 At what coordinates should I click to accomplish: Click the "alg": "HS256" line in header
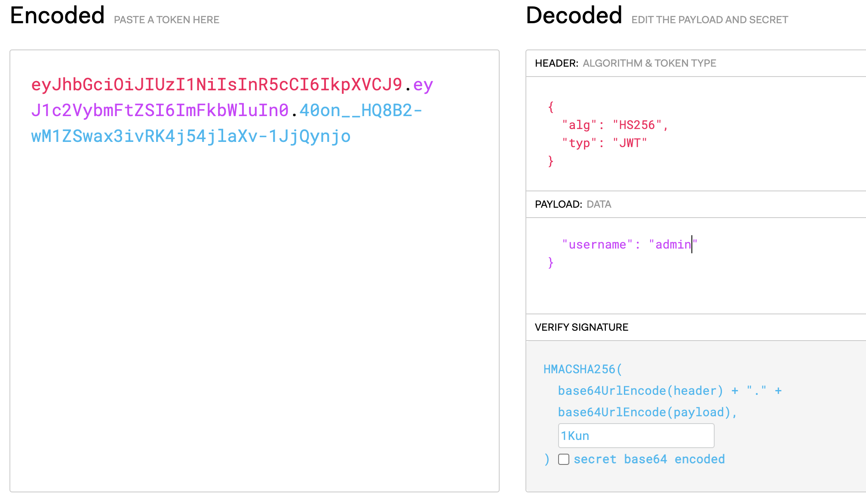point(615,125)
